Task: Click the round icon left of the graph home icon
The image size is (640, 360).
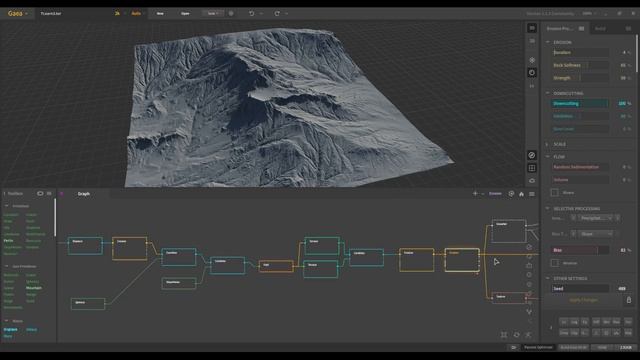Action: (511, 193)
